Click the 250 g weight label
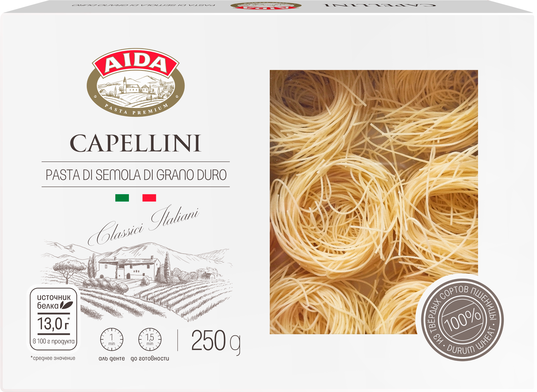Image resolution: width=537 pixels, height=392 pixels. pos(216,342)
